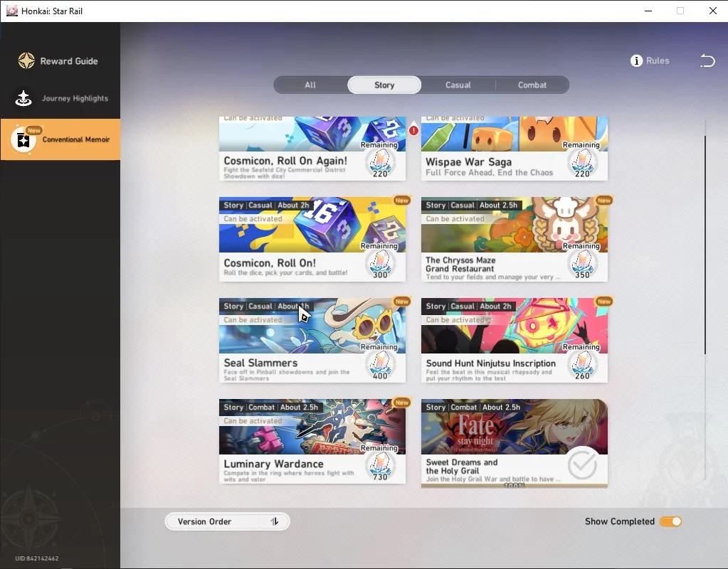728x569 pixels.
Task: Open the Journey Highlights icon
Action: point(23,98)
